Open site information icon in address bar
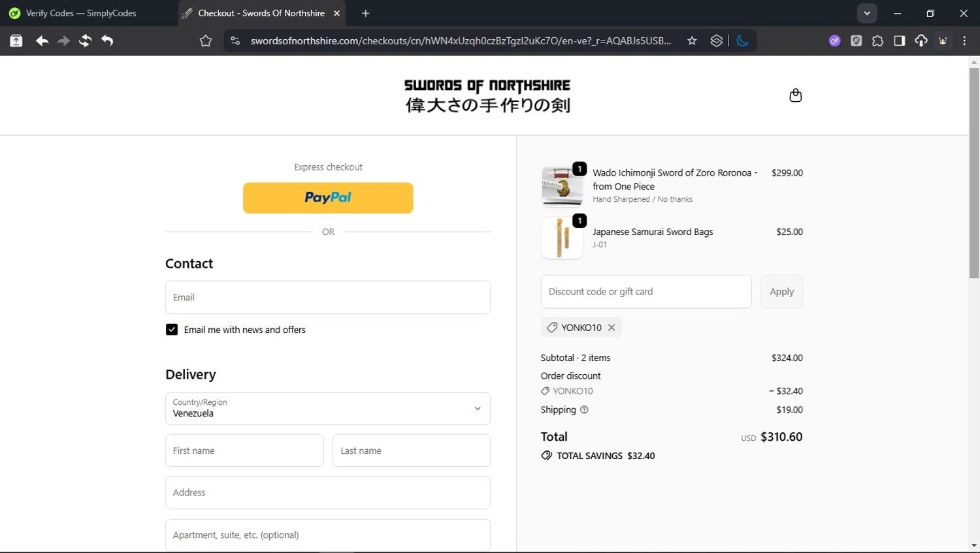The height and width of the screenshot is (553, 980). click(235, 41)
